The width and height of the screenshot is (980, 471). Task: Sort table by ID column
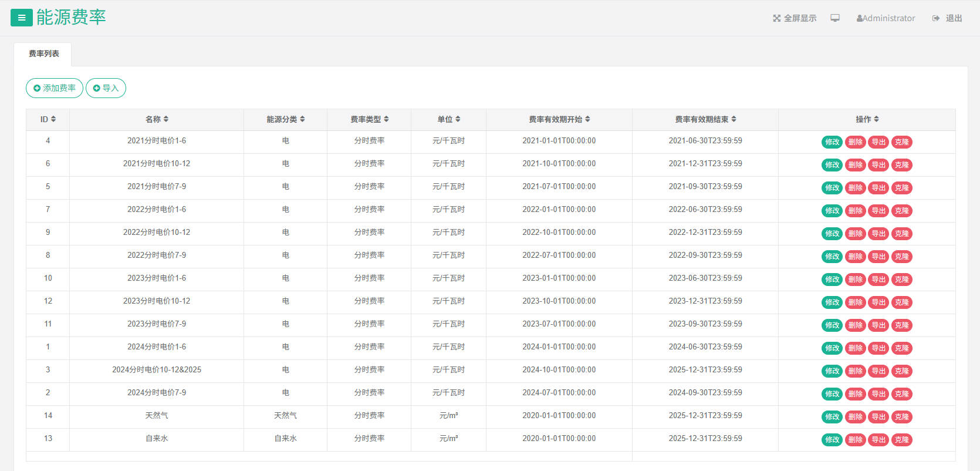48,119
